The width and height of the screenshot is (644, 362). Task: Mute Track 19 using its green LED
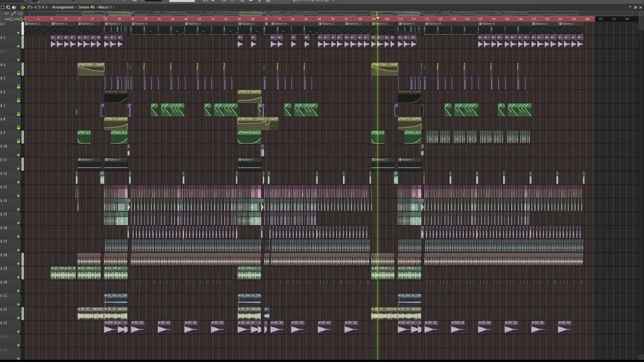pyautogui.click(x=19, y=277)
